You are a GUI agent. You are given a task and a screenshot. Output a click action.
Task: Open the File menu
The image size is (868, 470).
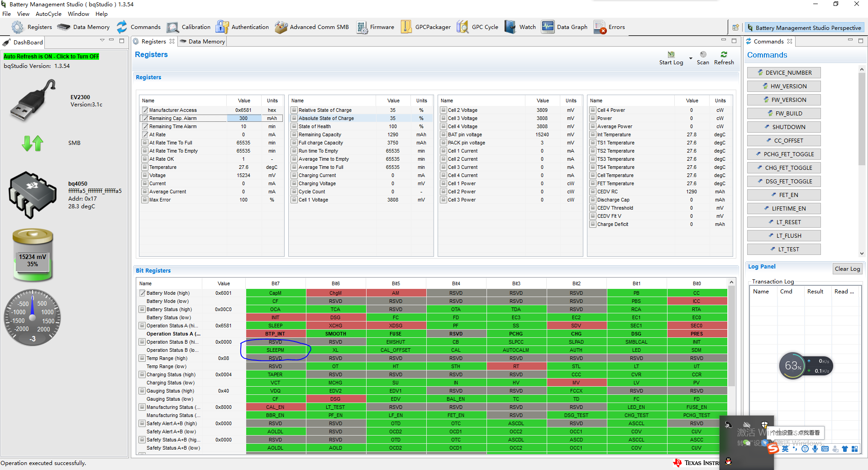pos(6,14)
